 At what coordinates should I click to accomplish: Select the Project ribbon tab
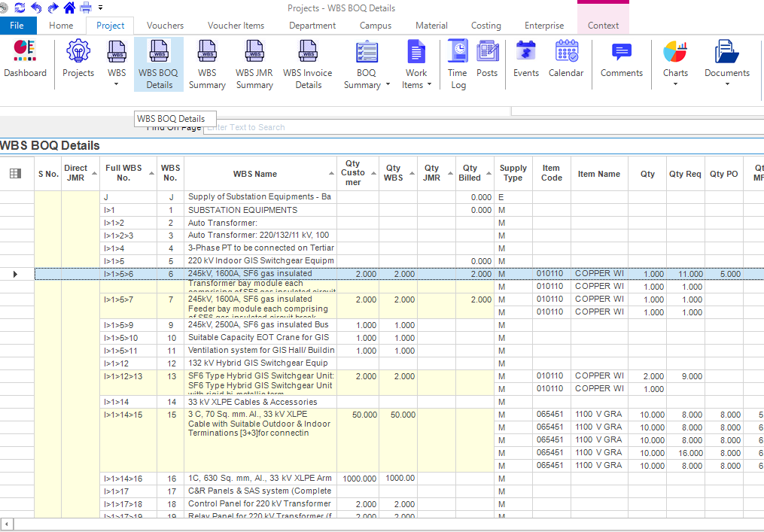[110, 26]
